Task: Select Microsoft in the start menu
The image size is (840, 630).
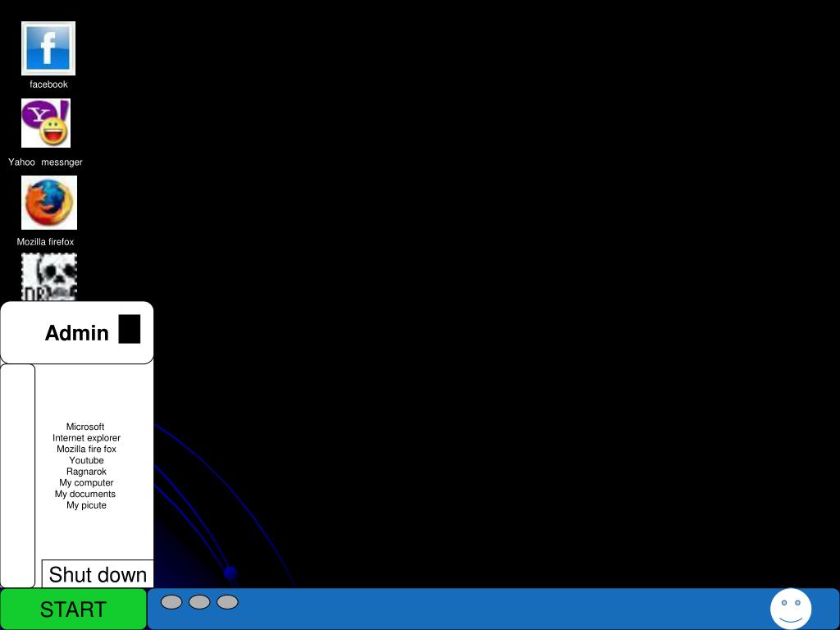Action: click(85, 427)
